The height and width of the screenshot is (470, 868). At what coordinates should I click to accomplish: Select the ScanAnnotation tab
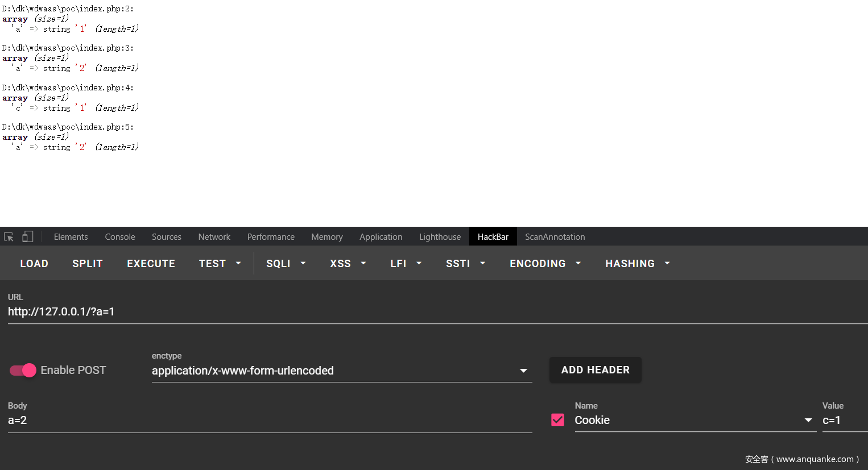click(x=555, y=237)
